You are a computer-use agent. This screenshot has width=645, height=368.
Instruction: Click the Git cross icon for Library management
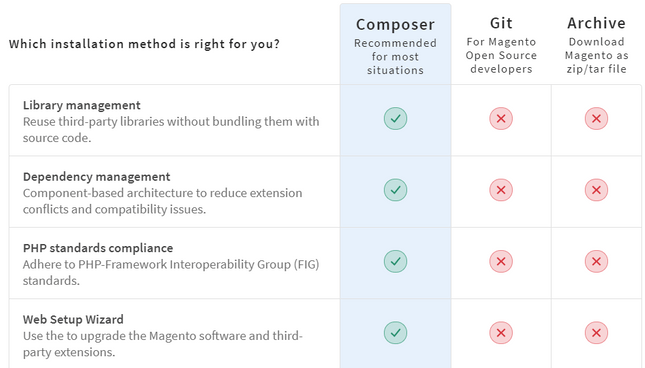[x=501, y=118]
